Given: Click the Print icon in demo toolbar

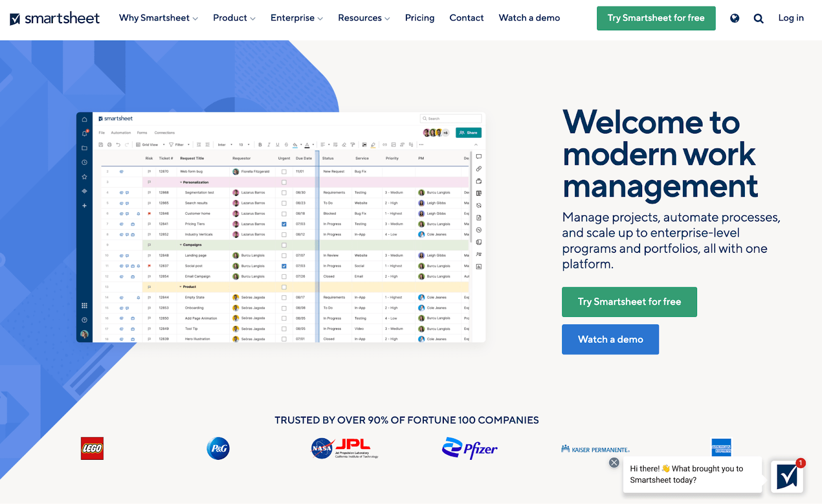Looking at the screenshot, I should [x=109, y=145].
